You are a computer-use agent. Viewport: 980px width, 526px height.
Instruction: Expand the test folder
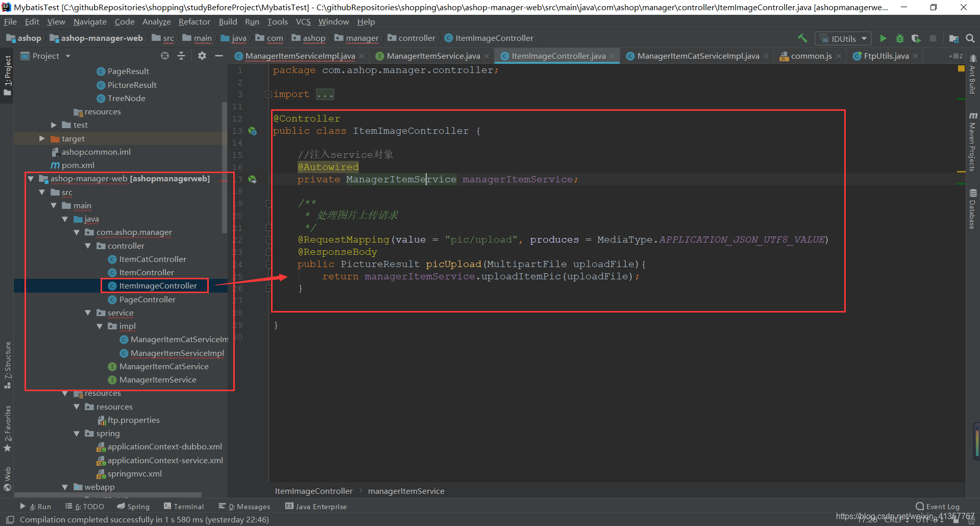coord(54,125)
